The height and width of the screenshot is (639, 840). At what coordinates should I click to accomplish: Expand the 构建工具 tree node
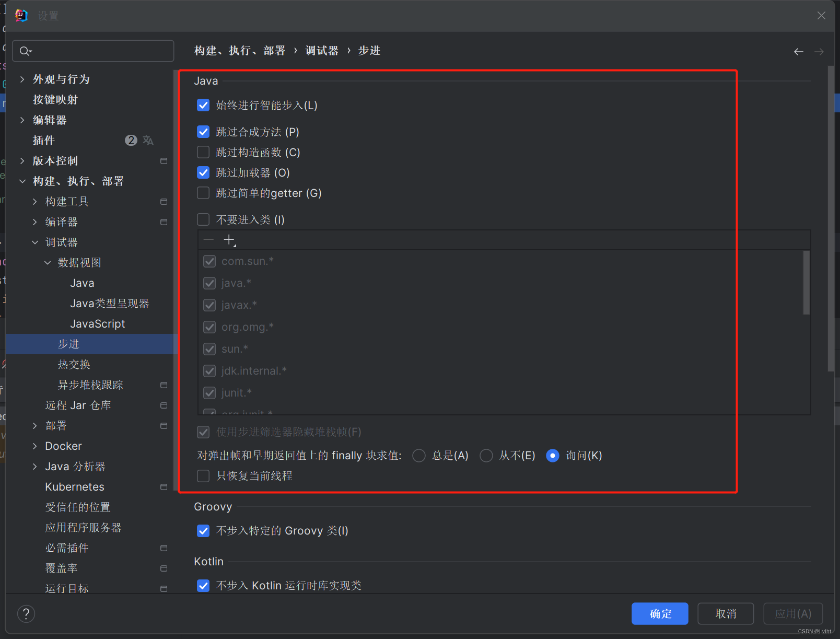34,202
